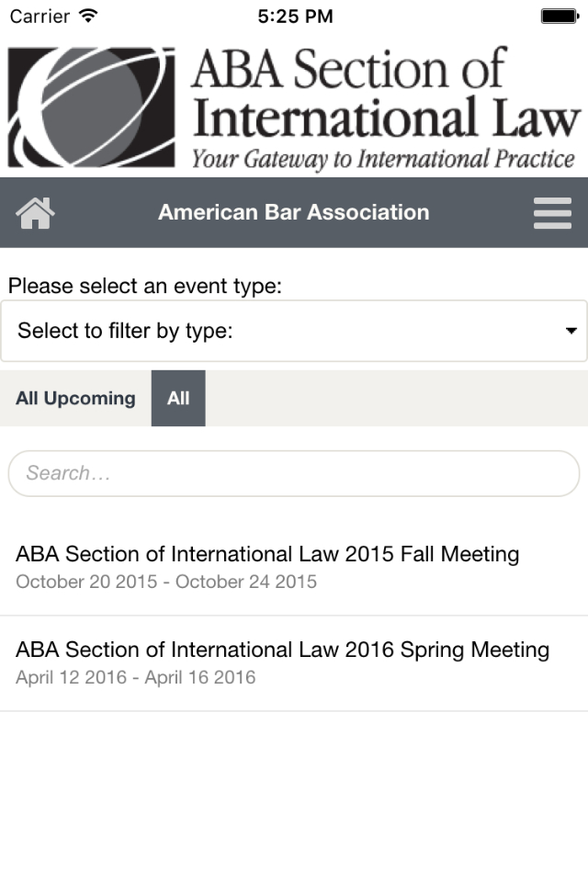
Task: Tap the October 20 2015 date line
Action: pos(166,582)
